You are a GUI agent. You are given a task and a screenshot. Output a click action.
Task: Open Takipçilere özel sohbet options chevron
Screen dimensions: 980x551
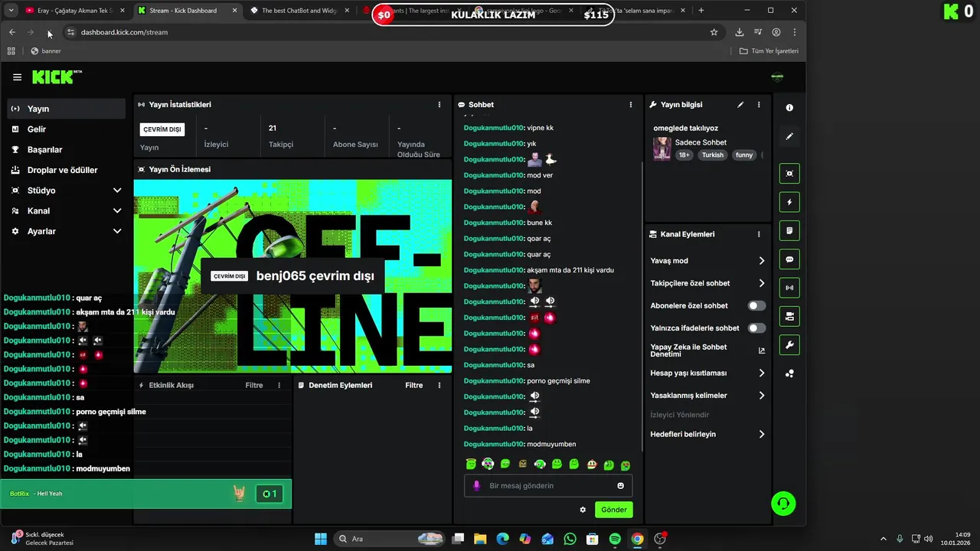(761, 283)
